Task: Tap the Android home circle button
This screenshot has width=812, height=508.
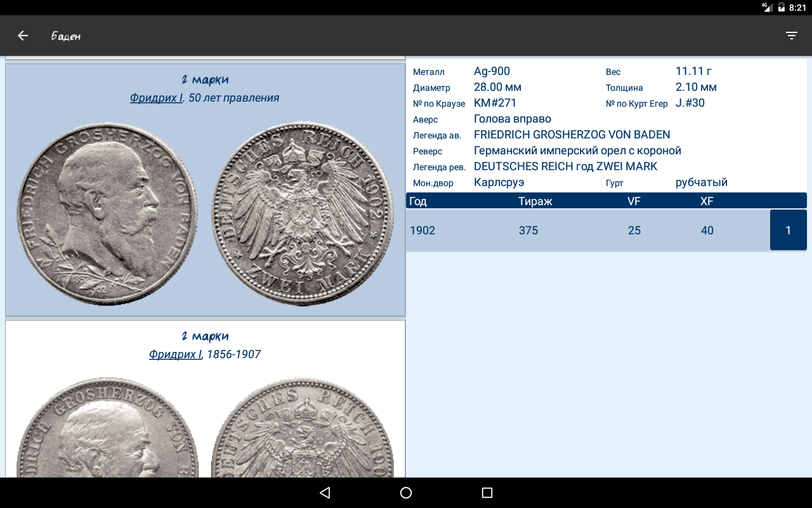Action: 406,493
